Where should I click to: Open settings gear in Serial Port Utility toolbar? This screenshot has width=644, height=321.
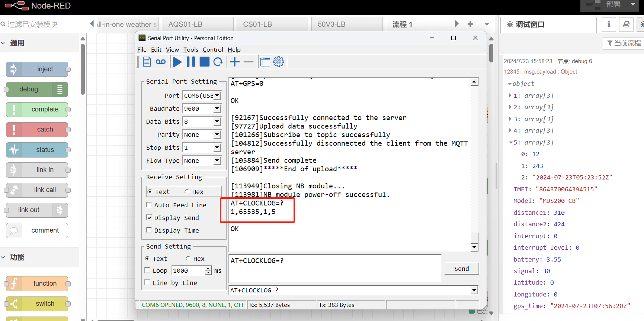tap(279, 62)
